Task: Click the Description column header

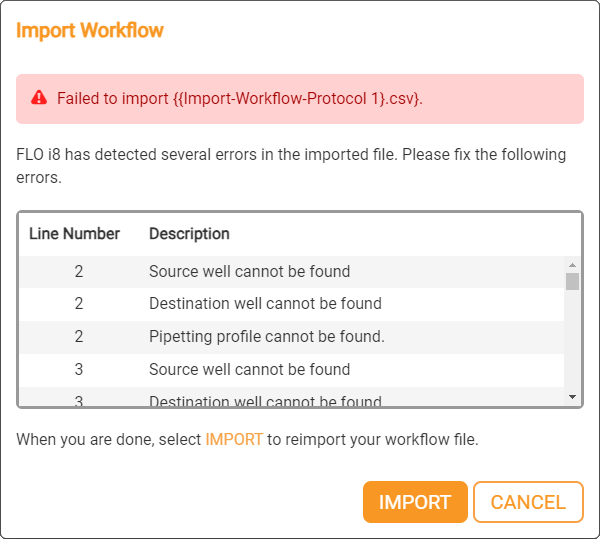Action: click(x=189, y=234)
